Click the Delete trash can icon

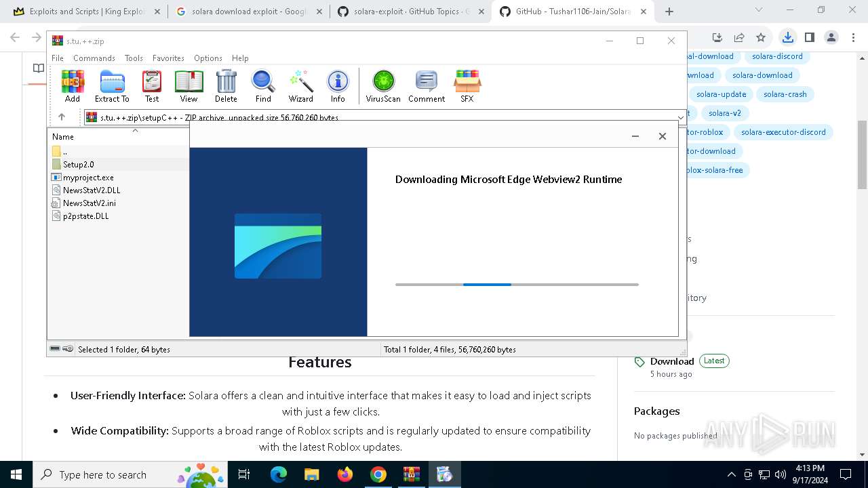pyautogui.click(x=226, y=86)
